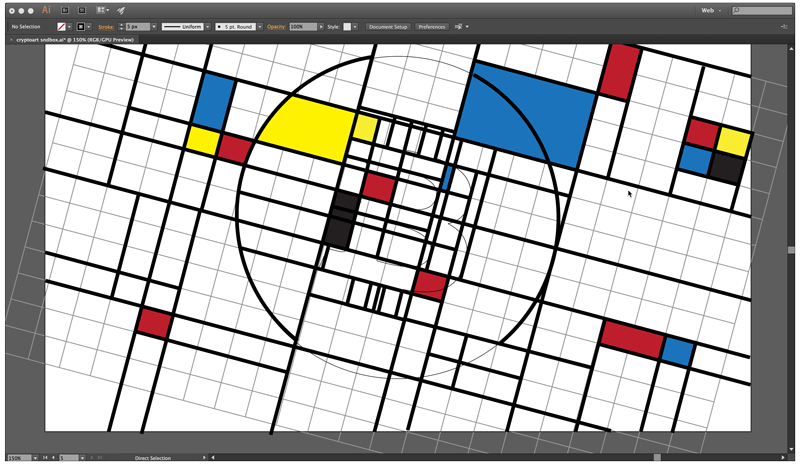Screen dimensions: 800x466
Task: Go to the next artboard
Action: coord(92,458)
